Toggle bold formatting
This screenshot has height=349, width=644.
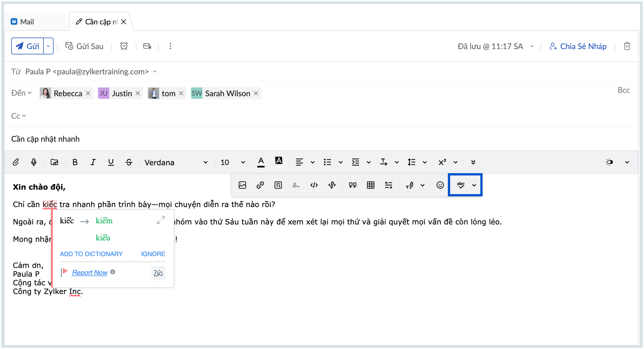[75, 162]
